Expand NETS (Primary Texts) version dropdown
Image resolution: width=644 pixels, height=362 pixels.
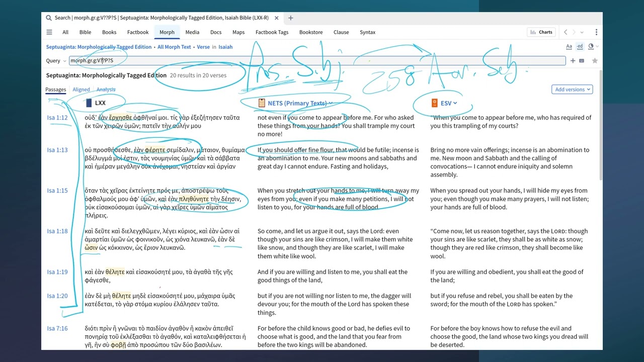click(300, 103)
